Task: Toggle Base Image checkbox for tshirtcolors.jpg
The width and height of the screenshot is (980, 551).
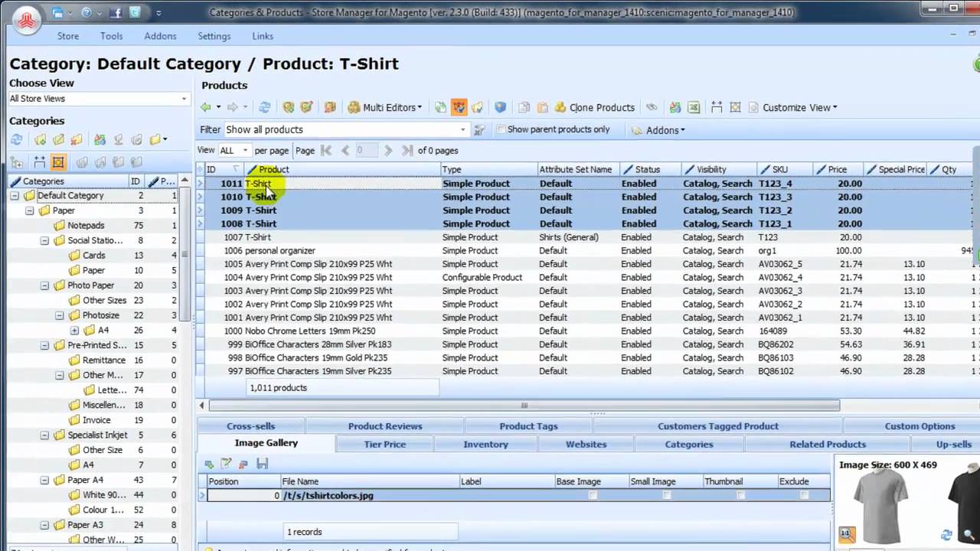Action: click(593, 496)
